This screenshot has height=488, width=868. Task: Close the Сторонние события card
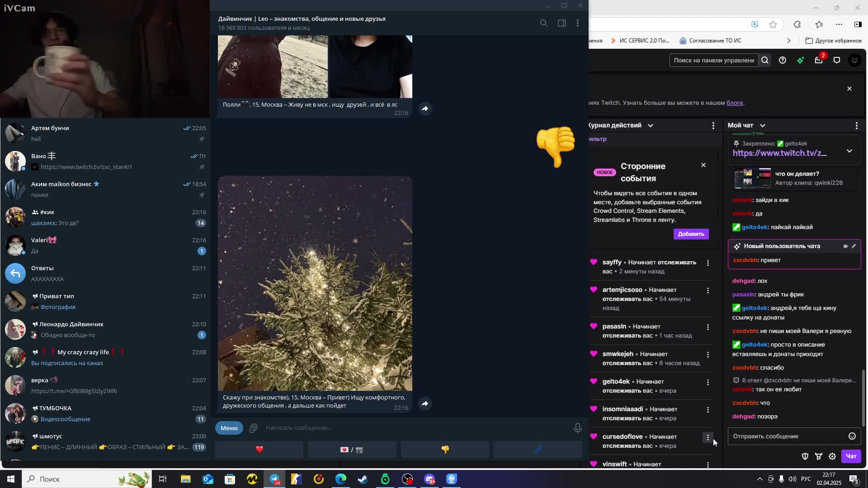tap(703, 165)
